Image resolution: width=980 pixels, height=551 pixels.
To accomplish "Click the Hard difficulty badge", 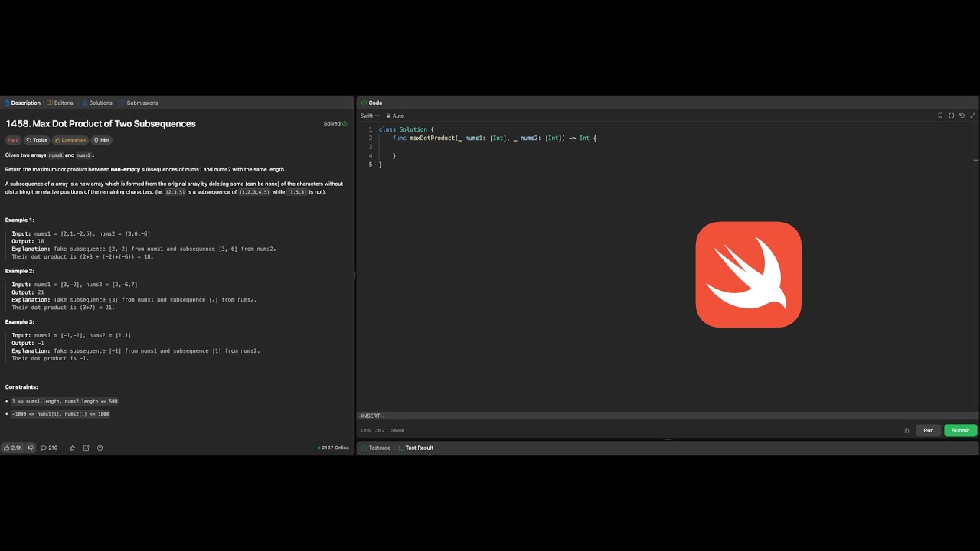I will tap(14, 140).
